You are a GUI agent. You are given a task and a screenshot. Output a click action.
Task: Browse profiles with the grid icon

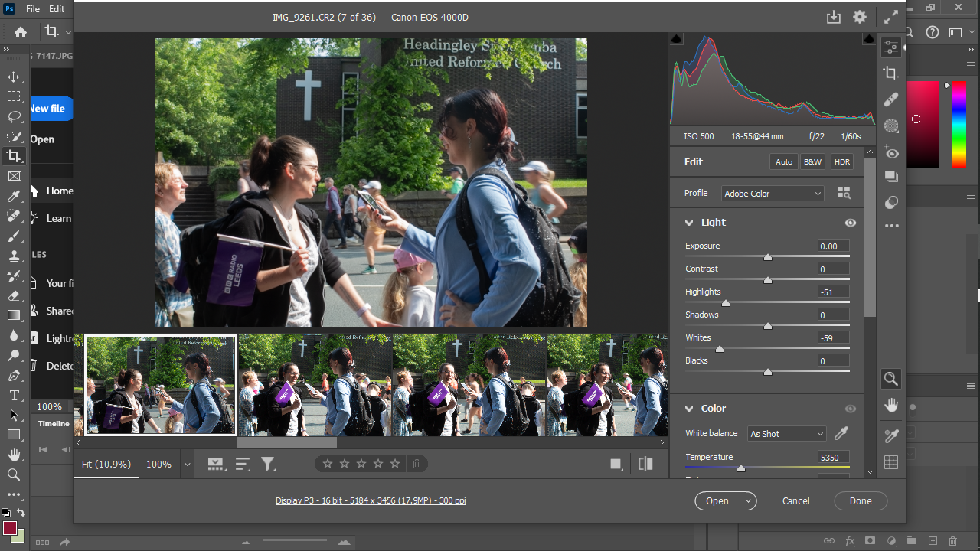[844, 194]
